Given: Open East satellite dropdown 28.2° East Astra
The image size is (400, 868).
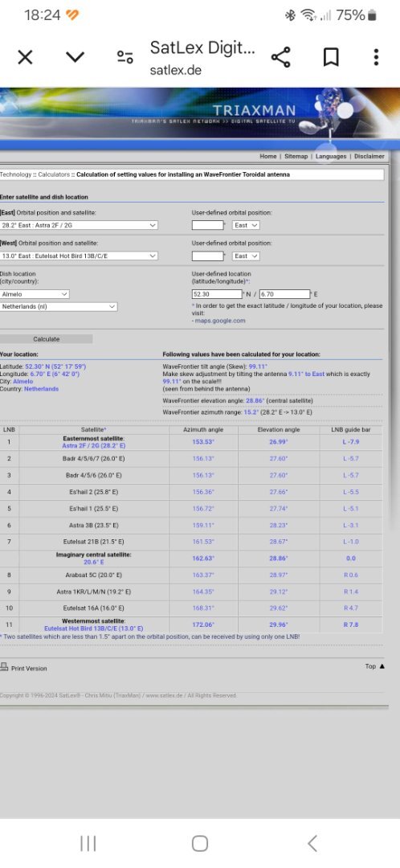Looking at the screenshot, I should click(x=79, y=225).
